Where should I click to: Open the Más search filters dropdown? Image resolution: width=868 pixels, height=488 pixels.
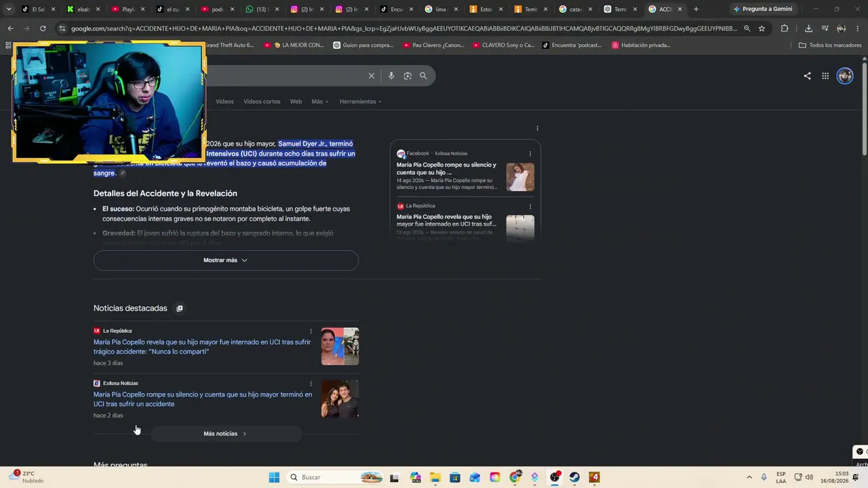pyautogui.click(x=319, y=102)
